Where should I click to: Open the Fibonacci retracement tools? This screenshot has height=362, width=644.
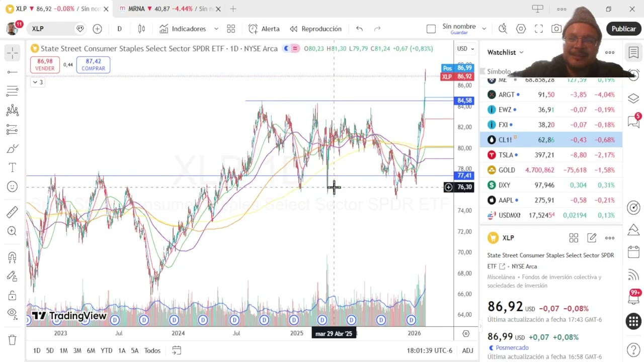pyautogui.click(x=13, y=91)
